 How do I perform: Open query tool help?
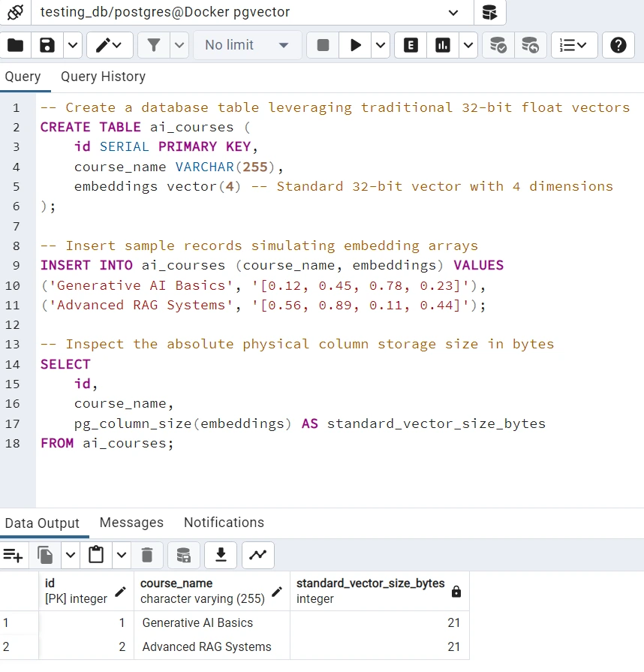[x=618, y=45]
